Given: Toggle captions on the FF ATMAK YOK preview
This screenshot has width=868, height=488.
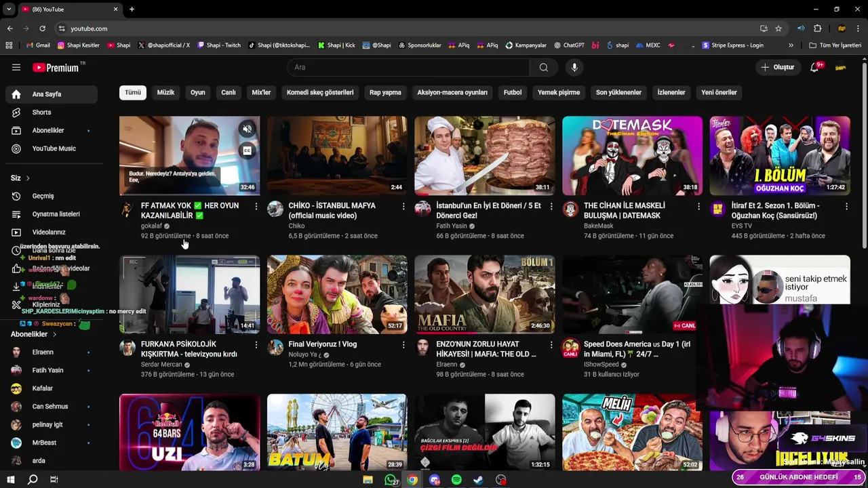Looking at the screenshot, I should [x=248, y=150].
